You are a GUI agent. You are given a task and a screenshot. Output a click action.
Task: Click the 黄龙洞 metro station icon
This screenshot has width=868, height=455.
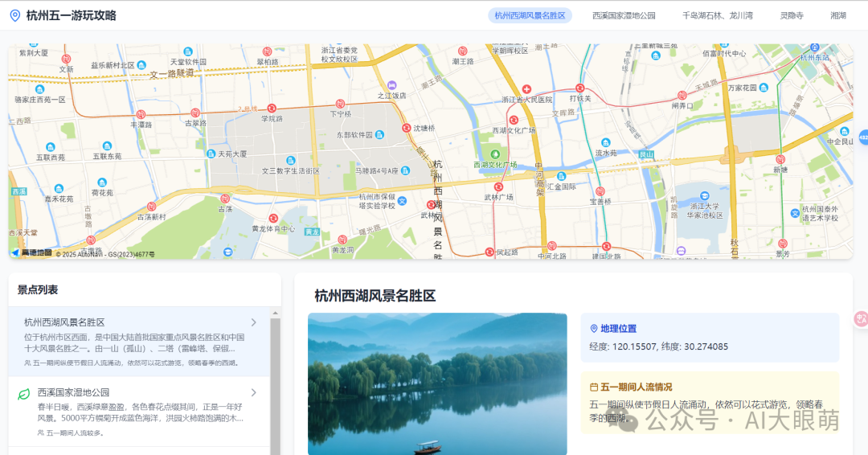point(342,240)
